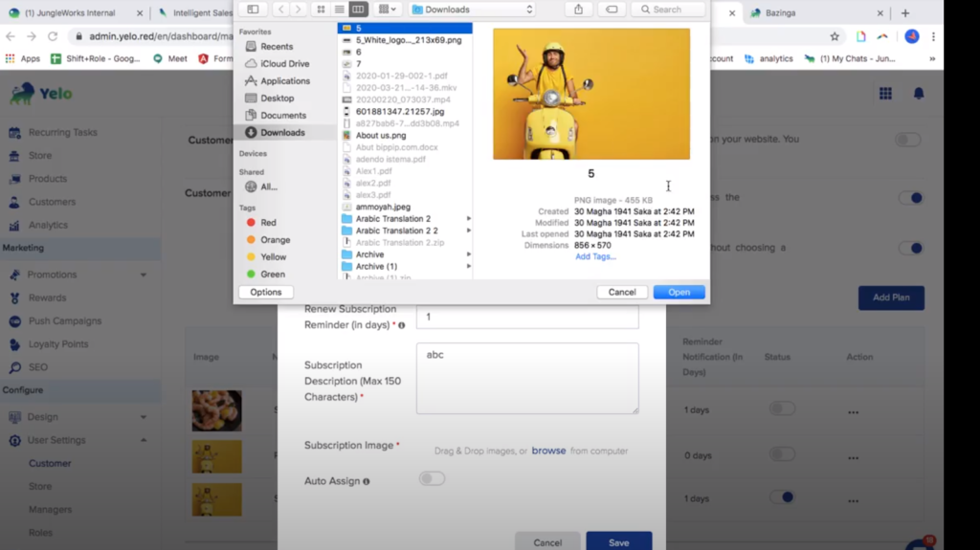
Task: Toggle status of last 1 days plan
Action: [x=782, y=497]
